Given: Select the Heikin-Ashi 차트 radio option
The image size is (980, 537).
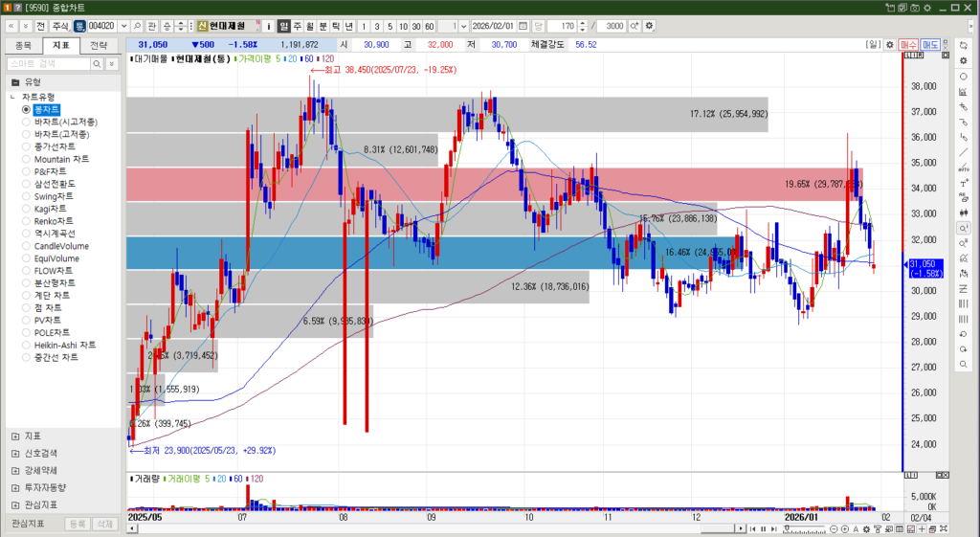Looking at the screenshot, I should tap(26, 345).
